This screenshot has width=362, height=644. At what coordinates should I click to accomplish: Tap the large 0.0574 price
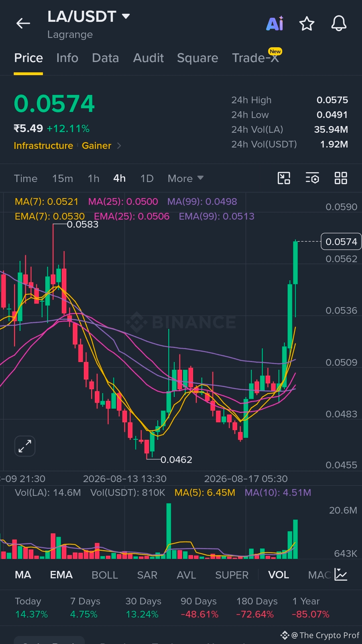click(54, 104)
